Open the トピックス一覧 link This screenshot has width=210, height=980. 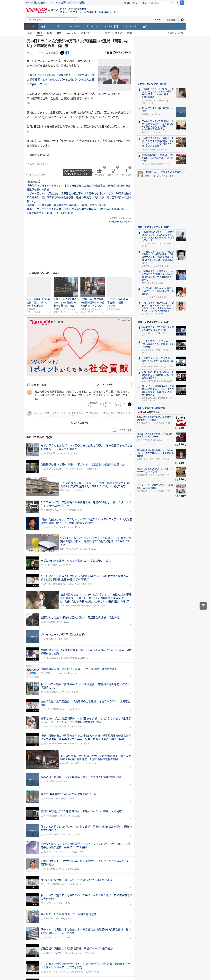point(175,33)
